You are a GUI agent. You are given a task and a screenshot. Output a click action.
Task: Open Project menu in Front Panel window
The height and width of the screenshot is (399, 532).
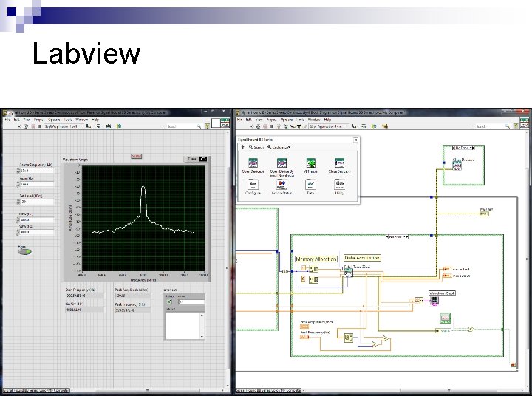tap(39, 120)
